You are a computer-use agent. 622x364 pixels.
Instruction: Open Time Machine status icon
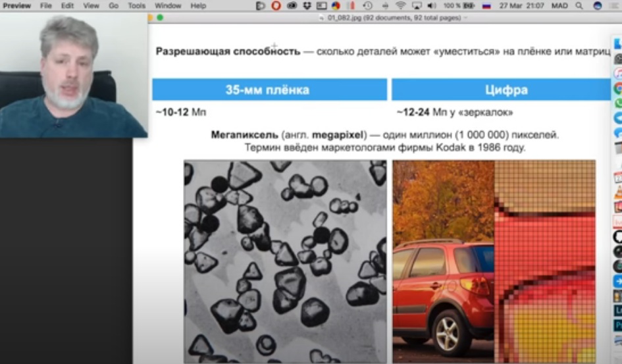pos(367,5)
